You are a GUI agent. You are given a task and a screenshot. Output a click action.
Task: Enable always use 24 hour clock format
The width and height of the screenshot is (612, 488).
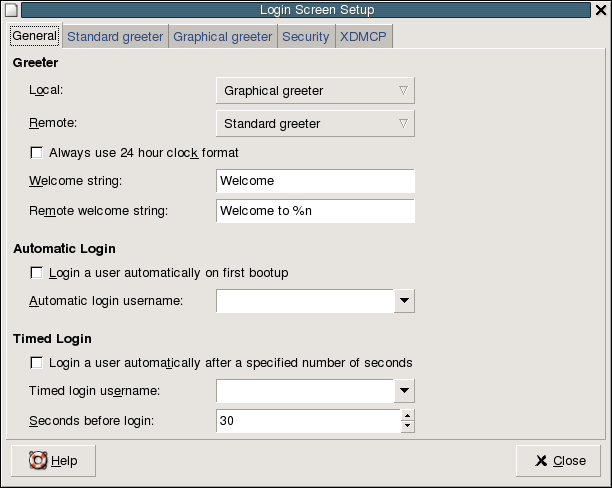point(38,153)
